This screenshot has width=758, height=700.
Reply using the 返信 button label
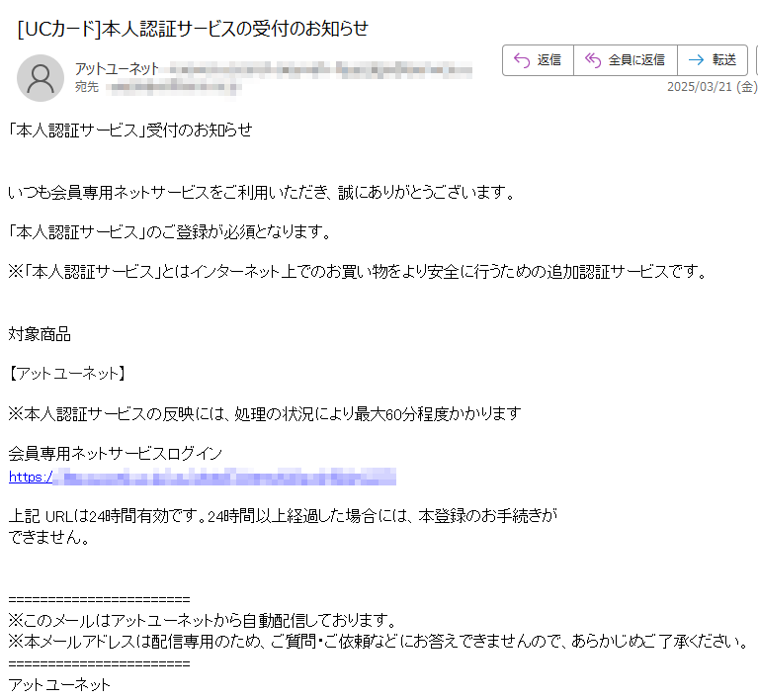[549, 60]
